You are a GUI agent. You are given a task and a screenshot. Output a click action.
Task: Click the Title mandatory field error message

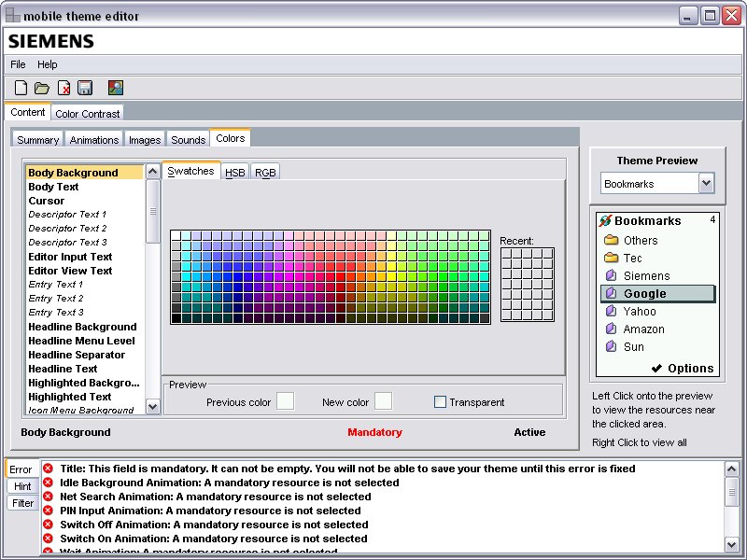pyautogui.click(x=347, y=469)
